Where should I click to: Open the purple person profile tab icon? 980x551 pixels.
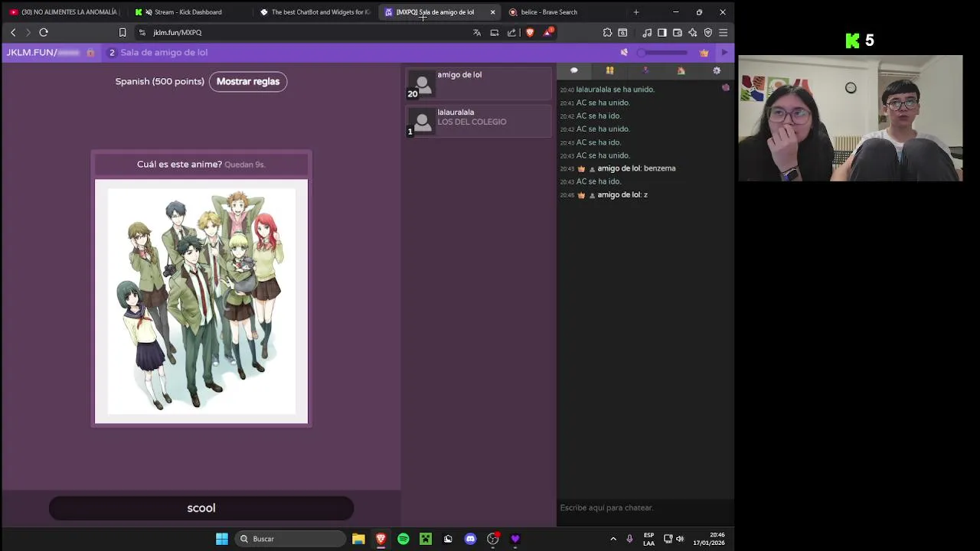[x=645, y=70]
